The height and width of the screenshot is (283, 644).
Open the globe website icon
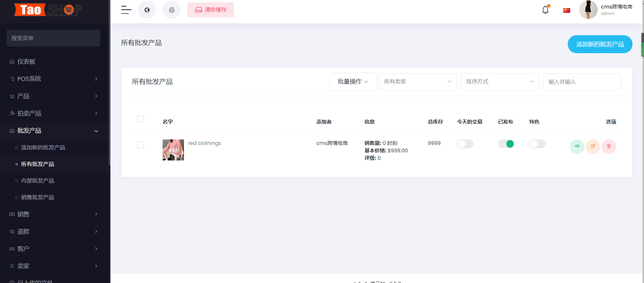(147, 10)
